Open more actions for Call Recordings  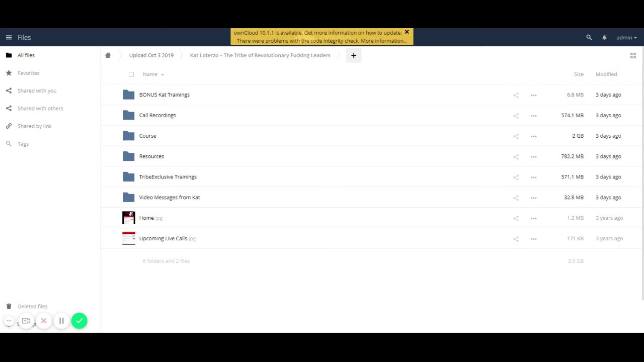[x=533, y=116]
